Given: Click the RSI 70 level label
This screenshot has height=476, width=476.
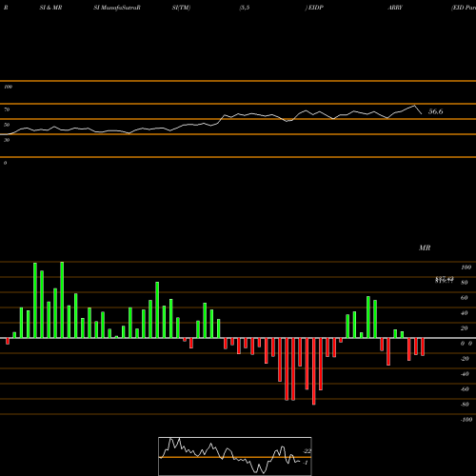Looking at the screenshot, I should (x=7, y=109).
